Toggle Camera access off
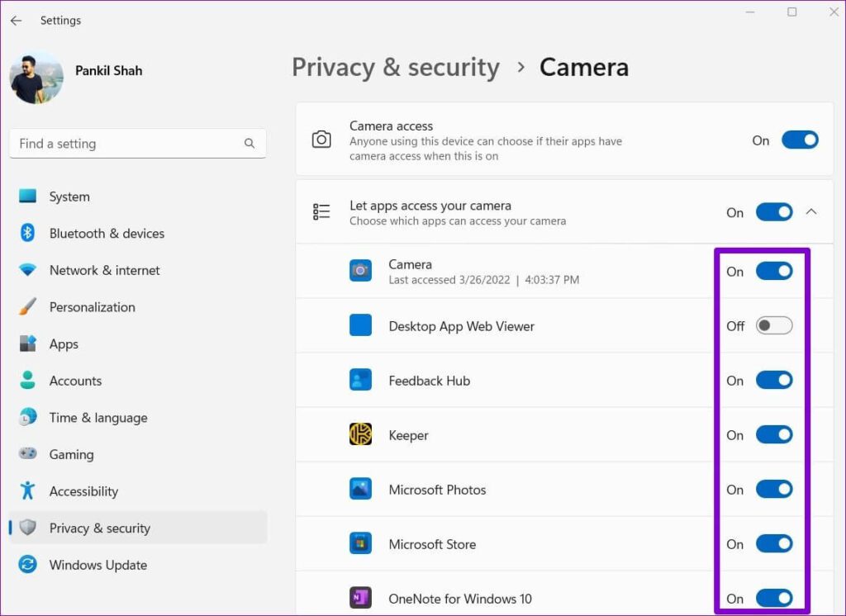 (799, 140)
